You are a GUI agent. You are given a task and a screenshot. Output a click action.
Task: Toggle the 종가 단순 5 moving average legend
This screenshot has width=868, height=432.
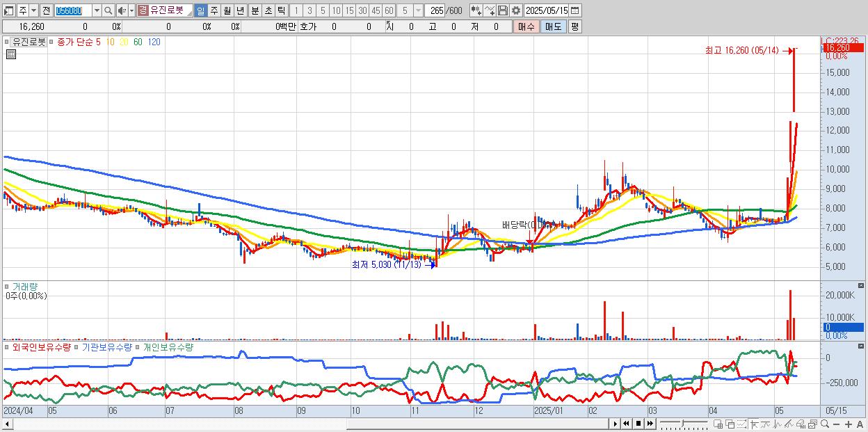click(78, 42)
